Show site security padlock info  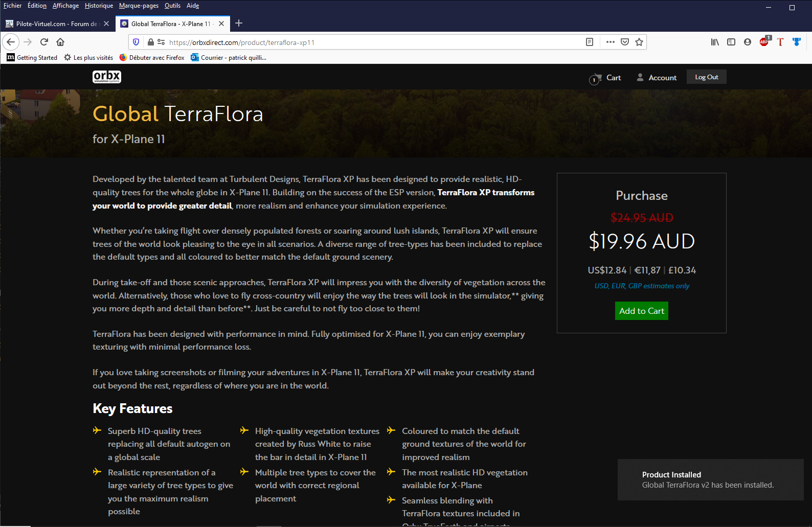point(151,42)
